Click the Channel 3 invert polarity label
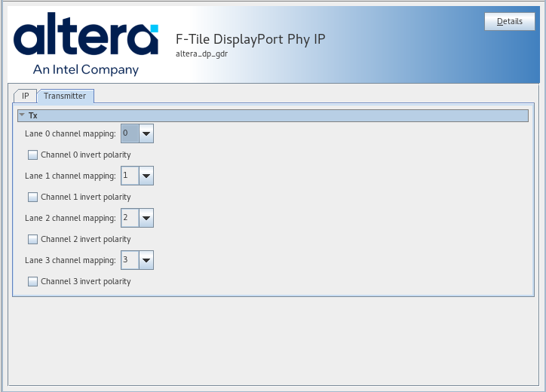Viewport: 546px width, 392px height. coord(86,281)
